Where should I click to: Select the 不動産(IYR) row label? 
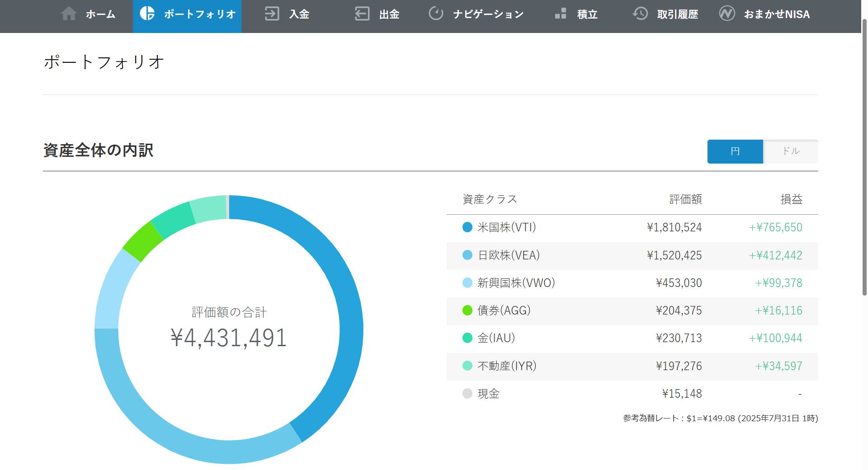point(507,366)
